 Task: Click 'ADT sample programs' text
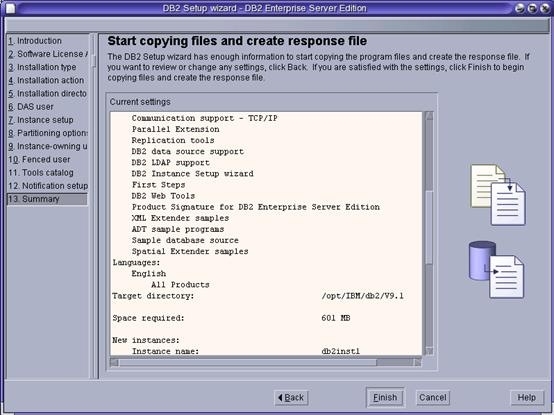click(x=178, y=229)
